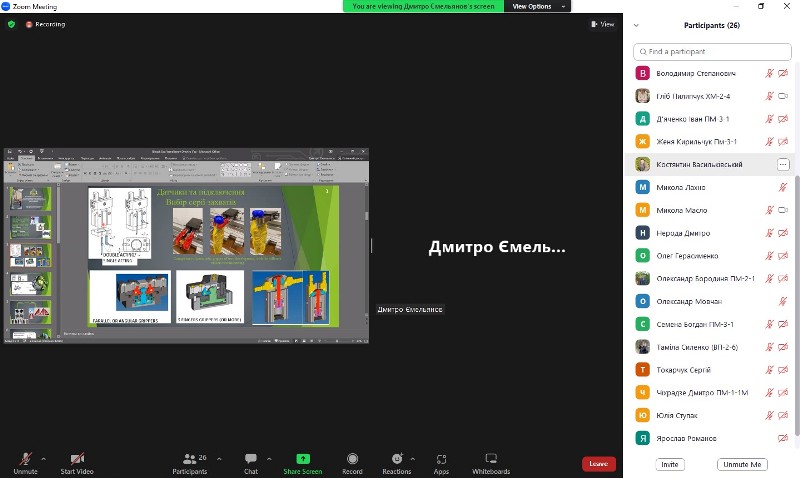The width and height of the screenshot is (800, 478).
Task: Open the Reactions picker
Action: click(x=396, y=459)
